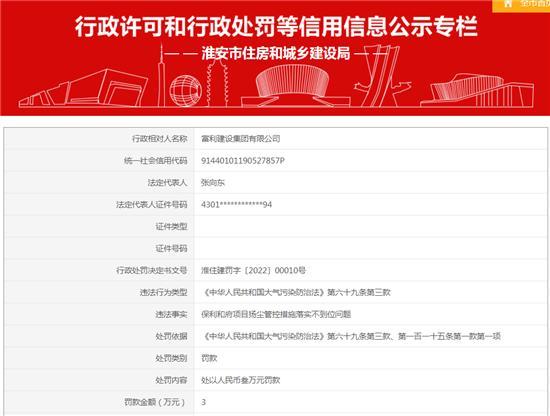Select penalty content 处以人民币叁万元罚款
The height and width of the screenshot is (416, 550).
pyautogui.click(x=241, y=380)
